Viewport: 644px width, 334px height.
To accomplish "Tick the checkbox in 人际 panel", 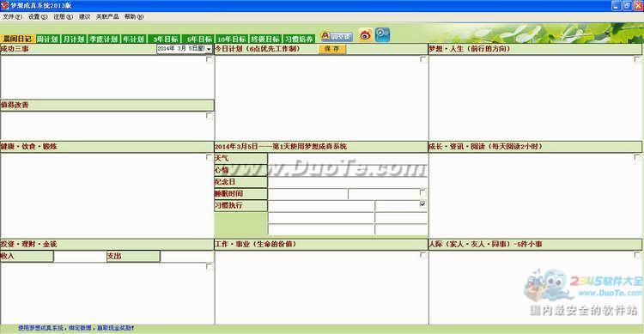I will (x=637, y=255).
